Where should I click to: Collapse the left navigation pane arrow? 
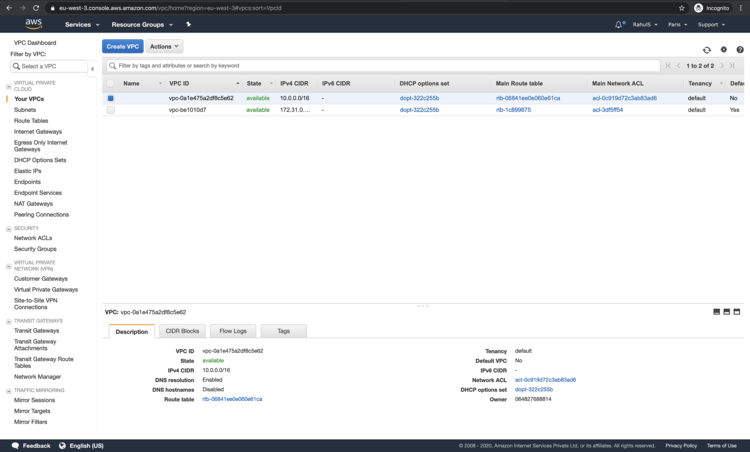click(92, 68)
